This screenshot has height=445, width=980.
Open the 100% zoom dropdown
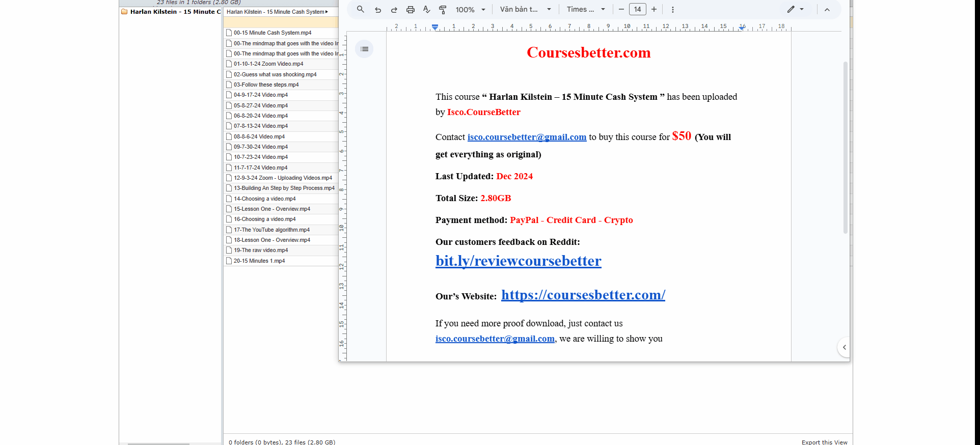(470, 10)
